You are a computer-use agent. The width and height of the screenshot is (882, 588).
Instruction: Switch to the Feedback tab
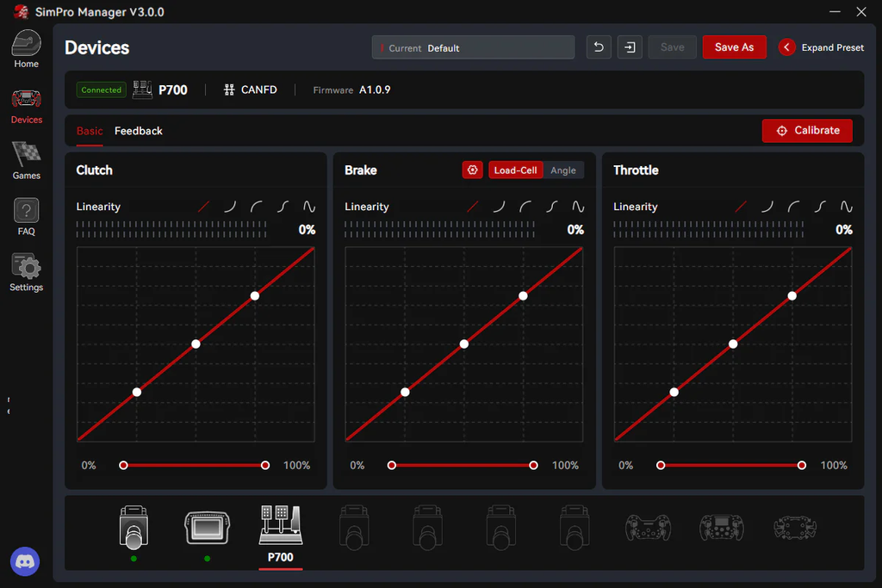tap(139, 131)
